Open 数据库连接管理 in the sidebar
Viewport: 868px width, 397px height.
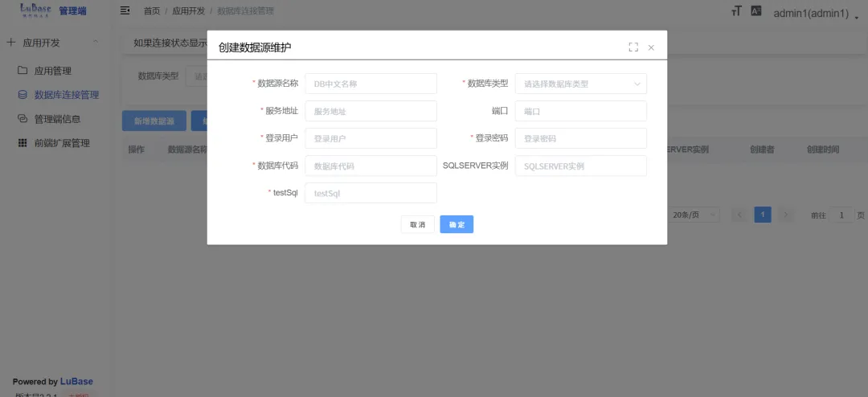pos(67,95)
